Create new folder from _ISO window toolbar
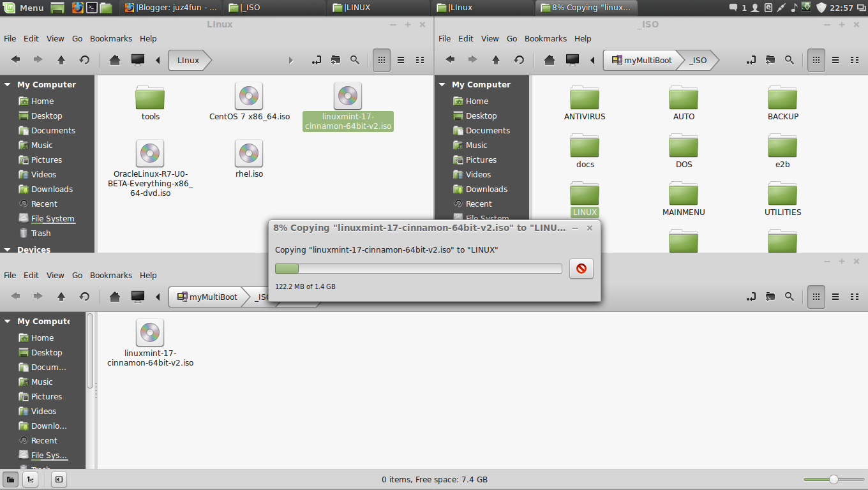This screenshot has height=490, width=868. point(770,60)
